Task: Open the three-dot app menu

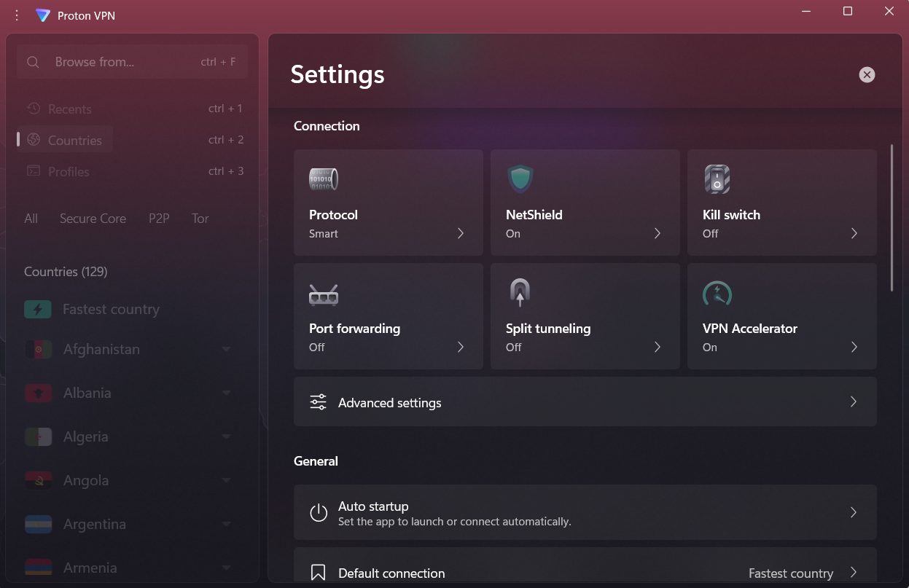Action: [x=17, y=15]
